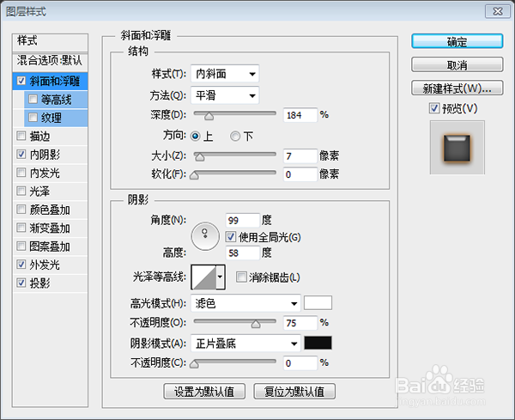Close the 图层样式 dialog
This screenshot has height=420, width=515.
pos(498,11)
